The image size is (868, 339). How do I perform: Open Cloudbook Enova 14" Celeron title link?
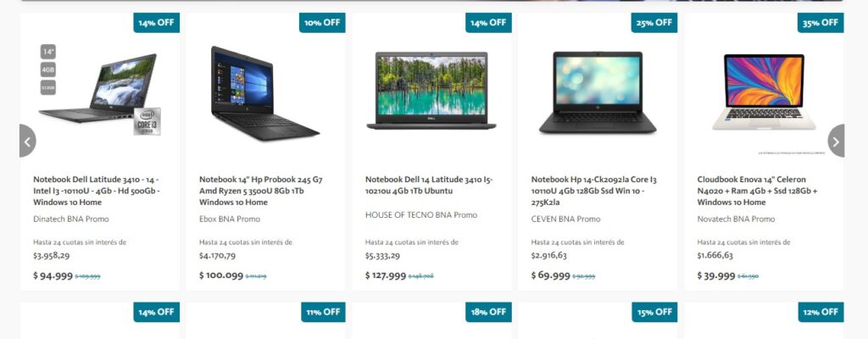click(x=757, y=191)
